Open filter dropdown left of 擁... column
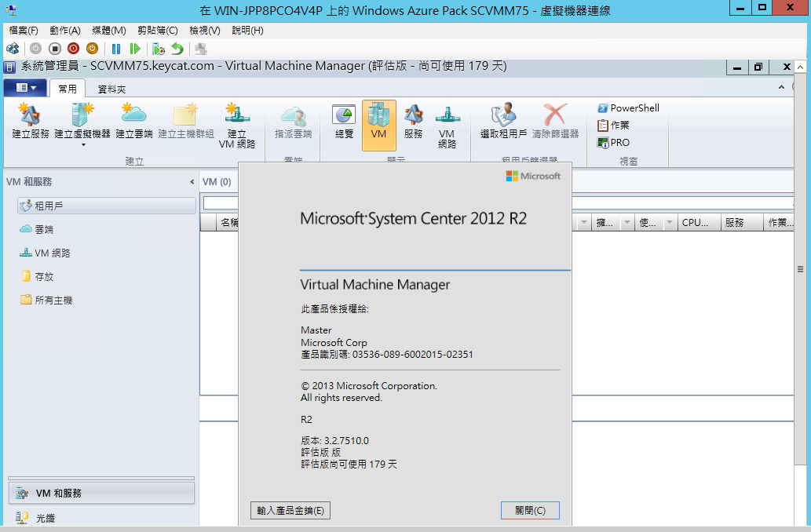Image resolution: width=811 pixels, height=532 pixels. pyautogui.click(x=584, y=223)
